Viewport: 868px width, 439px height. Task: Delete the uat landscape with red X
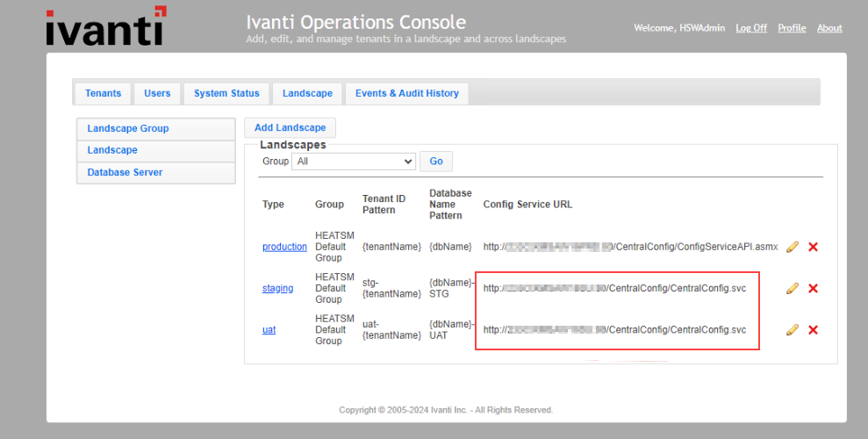click(x=813, y=330)
